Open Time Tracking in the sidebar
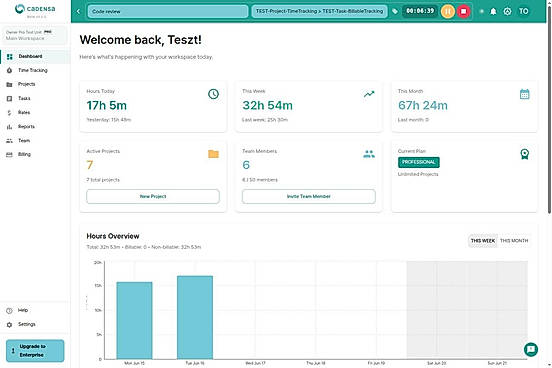This screenshot has height=368, width=552. coord(35,70)
